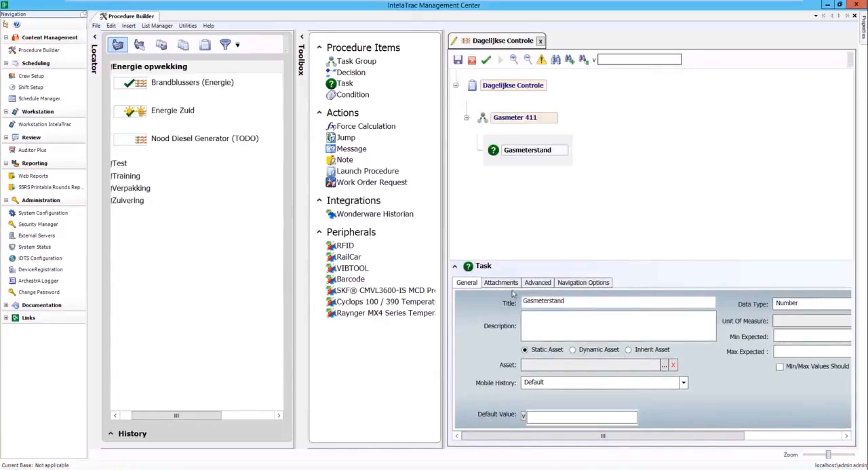Collapse the Procedure Items section
The height and width of the screenshot is (470, 868).
pos(319,47)
